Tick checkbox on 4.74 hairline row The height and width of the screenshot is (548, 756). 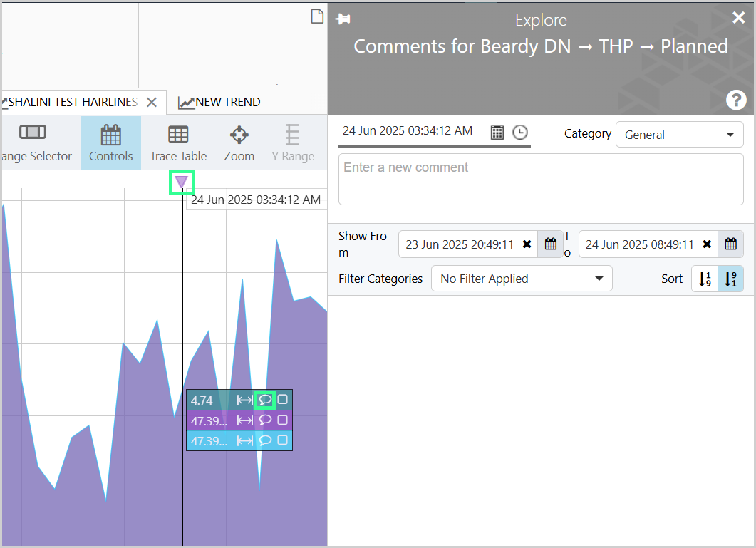283,400
